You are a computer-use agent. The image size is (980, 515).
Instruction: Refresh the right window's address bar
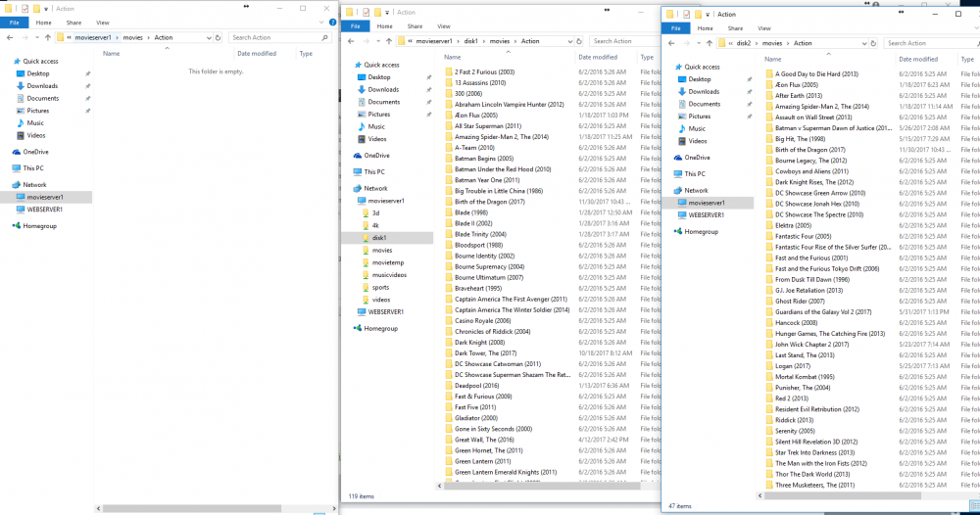(873, 43)
